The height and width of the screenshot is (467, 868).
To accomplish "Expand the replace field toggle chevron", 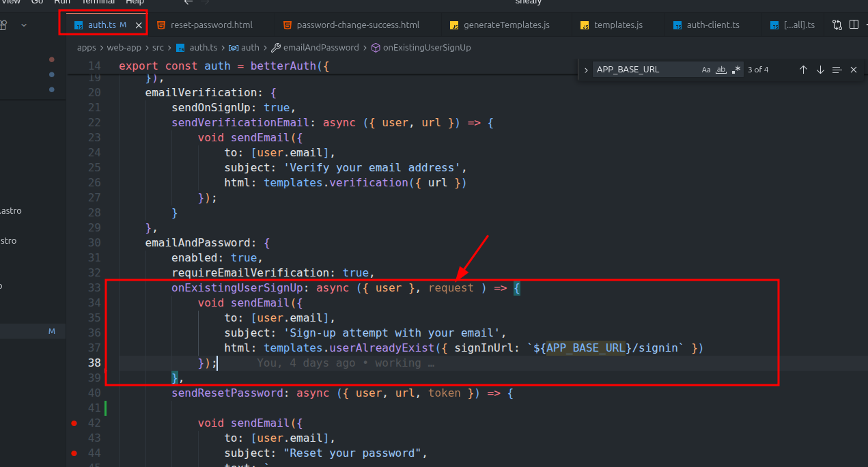I will pyautogui.click(x=585, y=70).
